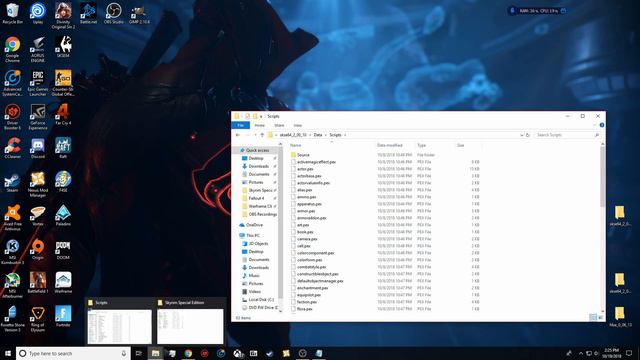Click the taskbar search box
Screen dimensions: 640x360
click(73, 353)
